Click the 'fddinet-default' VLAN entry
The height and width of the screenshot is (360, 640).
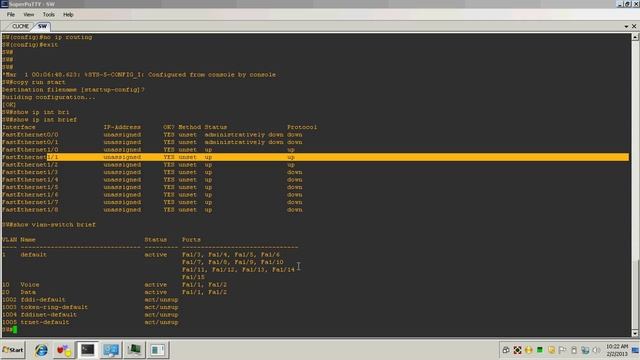point(49,315)
